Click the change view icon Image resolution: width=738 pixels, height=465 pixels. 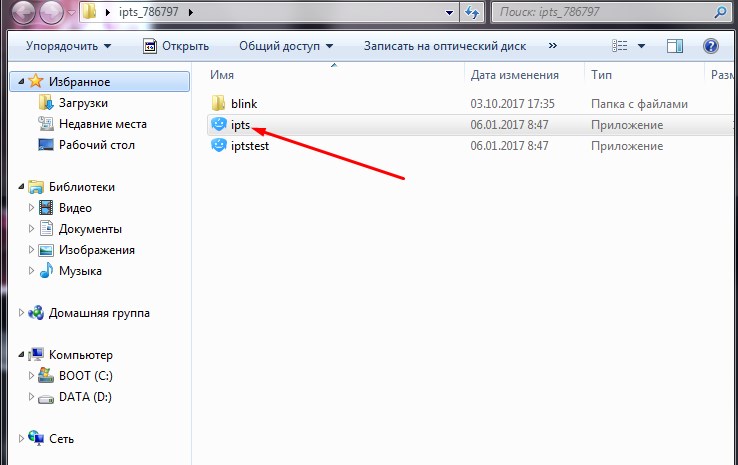[x=621, y=46]
